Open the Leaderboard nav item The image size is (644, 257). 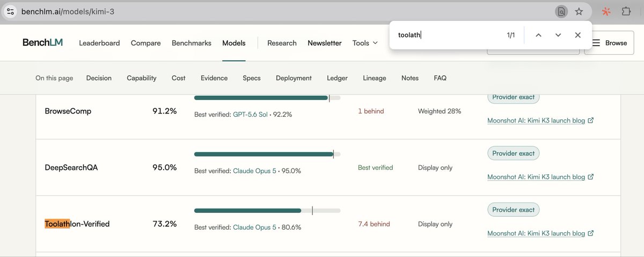pos(99,43)
